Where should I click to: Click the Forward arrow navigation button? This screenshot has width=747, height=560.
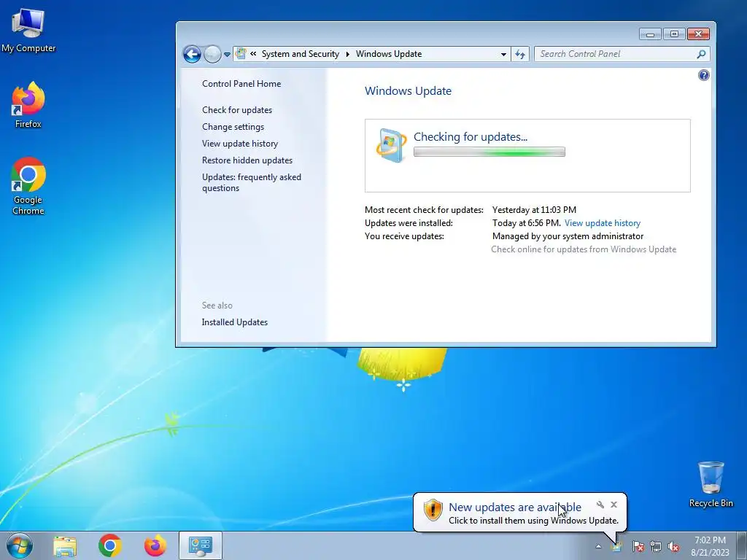(x=212, y=54)
